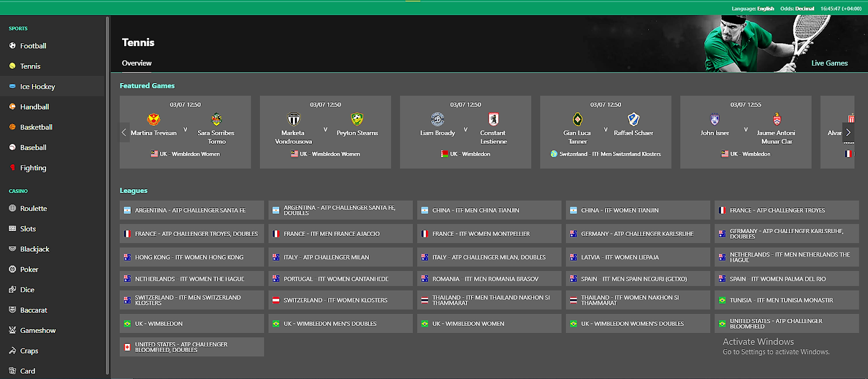Open Live Games link

click(x=829, y=63)
